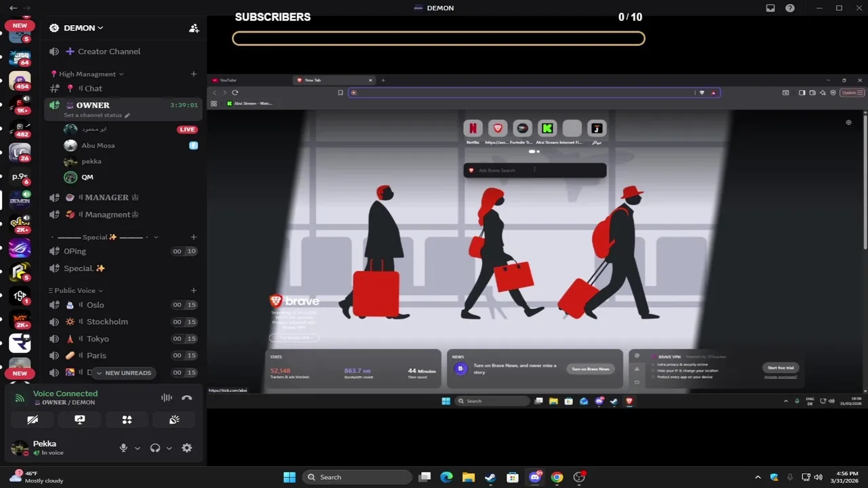The height and width of the screenshot is (488, 868).
Task: Open the Windows Start menu
Action: click(290, 477)
